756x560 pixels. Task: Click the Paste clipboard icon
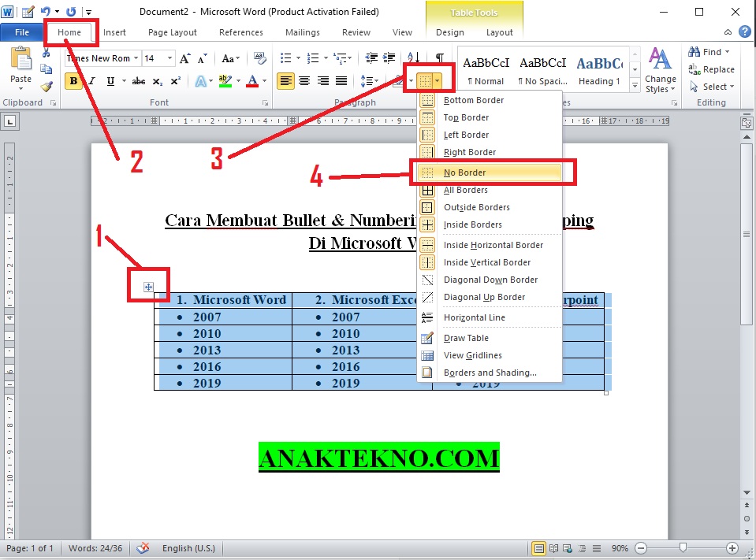(20, 60)
